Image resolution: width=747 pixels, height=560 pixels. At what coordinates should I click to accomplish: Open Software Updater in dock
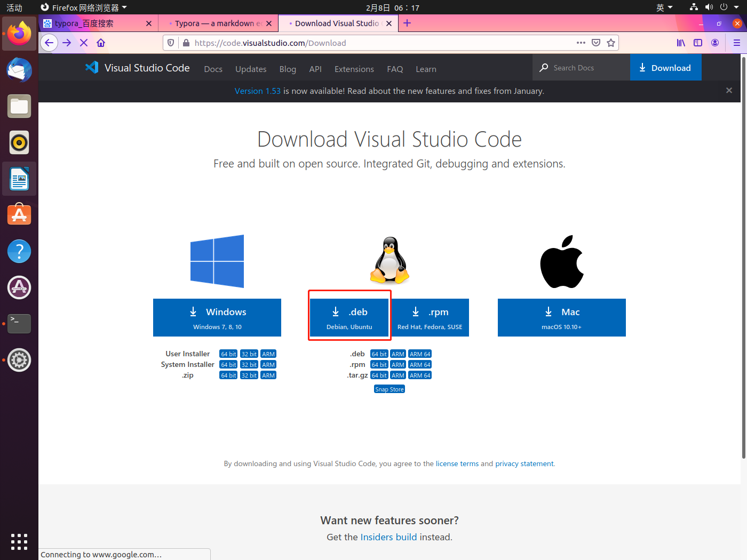[19, 287]
